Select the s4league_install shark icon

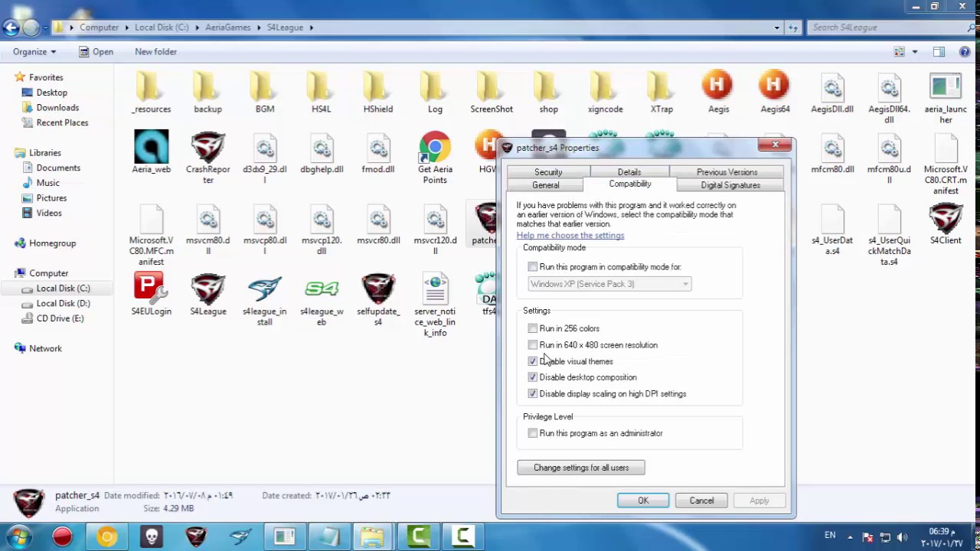(x=265, y=289)
